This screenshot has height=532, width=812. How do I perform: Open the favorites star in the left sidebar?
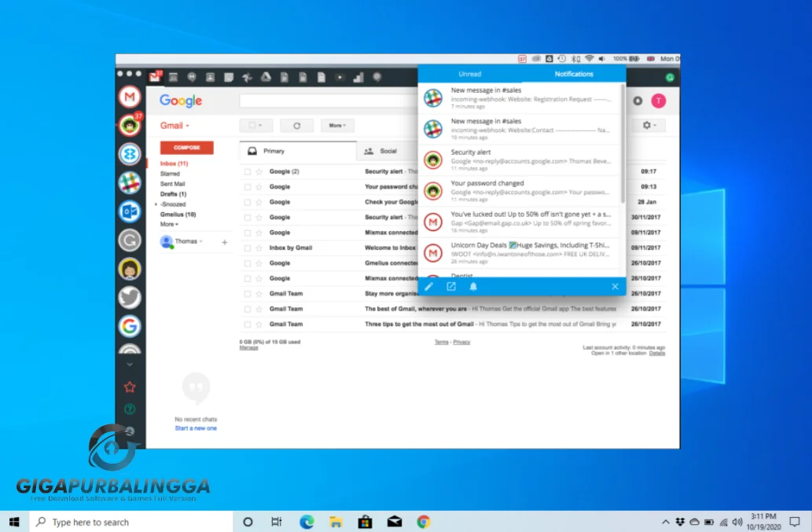[x=130, y=387]
